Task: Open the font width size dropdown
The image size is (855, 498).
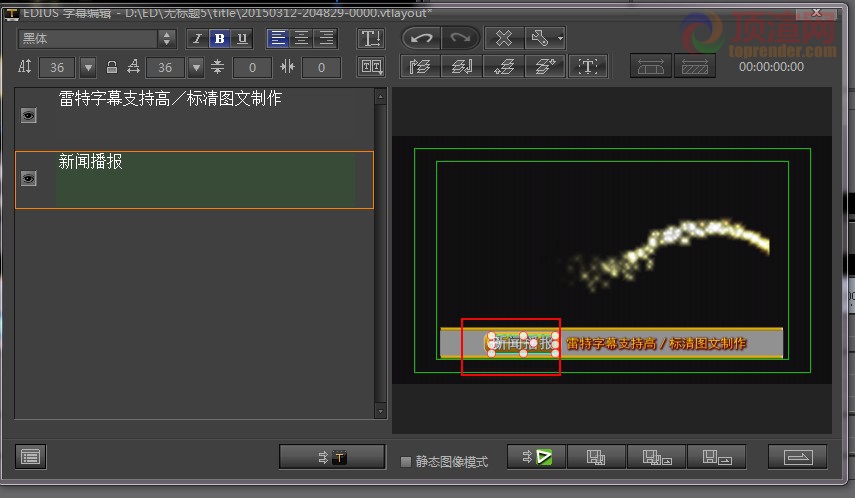Action: 196,68
